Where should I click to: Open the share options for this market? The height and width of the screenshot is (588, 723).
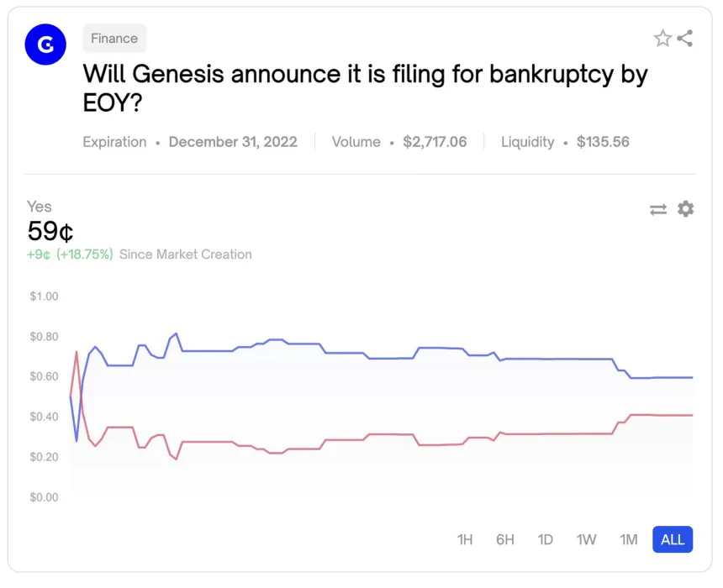(685, 38)
